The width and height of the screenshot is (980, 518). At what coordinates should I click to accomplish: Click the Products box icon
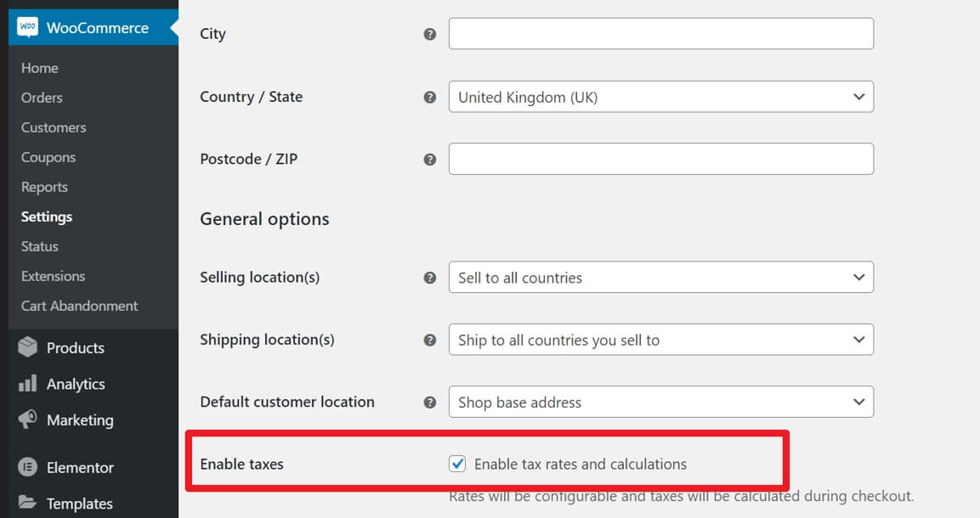click(27, 347)
